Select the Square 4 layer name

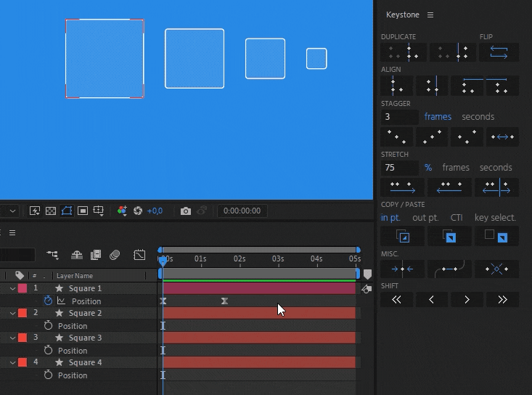[x=85, y=362]
